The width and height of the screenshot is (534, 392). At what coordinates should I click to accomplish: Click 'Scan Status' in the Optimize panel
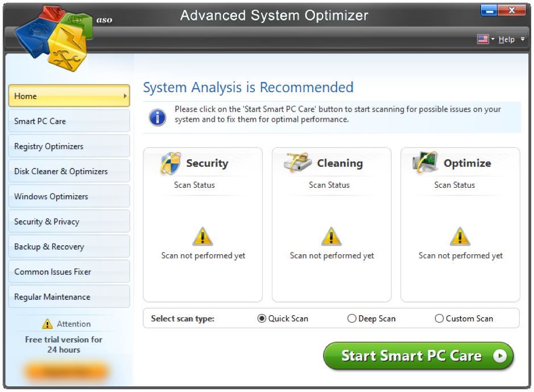coord(454,185)
